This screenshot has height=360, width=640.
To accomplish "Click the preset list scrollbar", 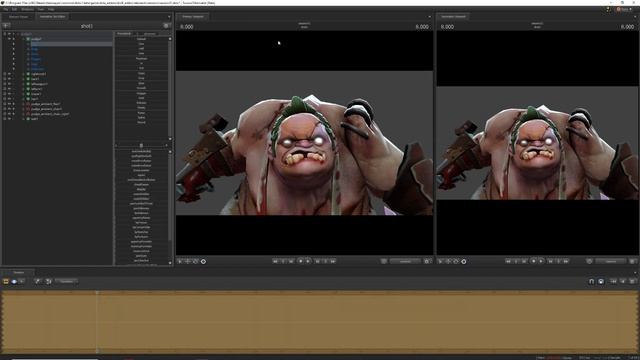I will pyautogui.click(x=170, y=88).
